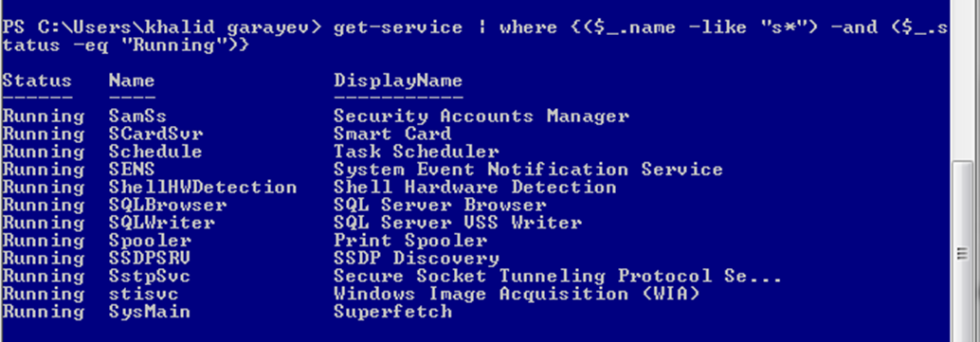Click the DisplayName column header
980x342 pixels.
pyautogui.click(x=398, y=81)
